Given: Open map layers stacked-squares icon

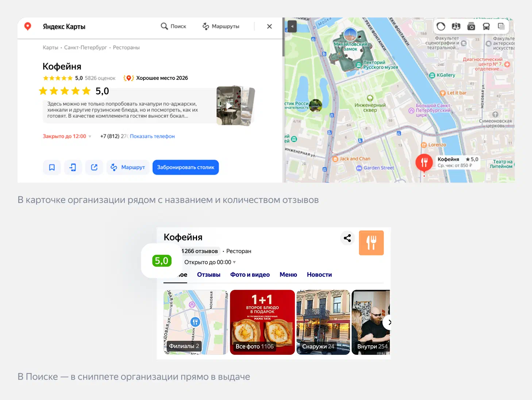Looking at the screenshot, I should pos(501,26).
